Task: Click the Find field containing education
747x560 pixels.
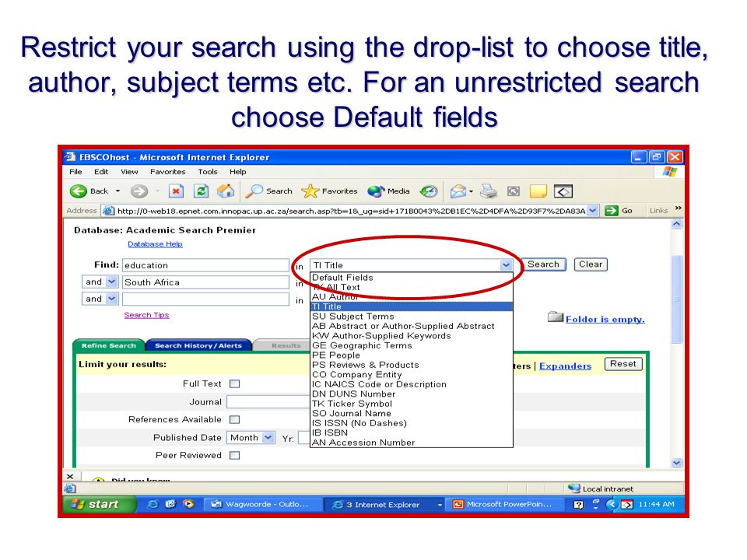Action: click(205, 265)
